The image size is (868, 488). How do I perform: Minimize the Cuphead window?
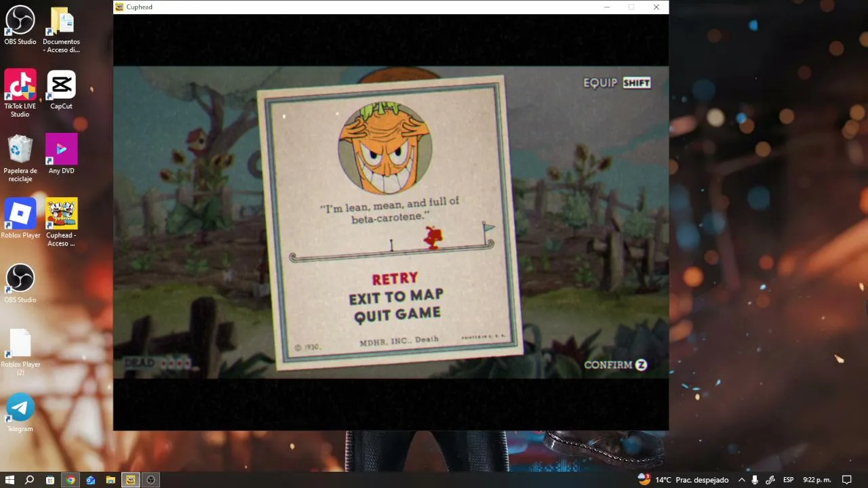[606, 7]
